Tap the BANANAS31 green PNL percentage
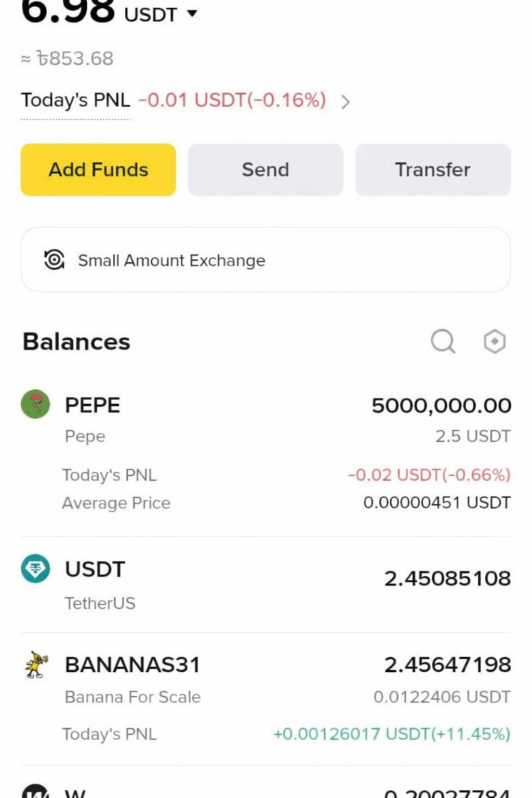Viewport: 532px width, 798px height. coord(392,734)
